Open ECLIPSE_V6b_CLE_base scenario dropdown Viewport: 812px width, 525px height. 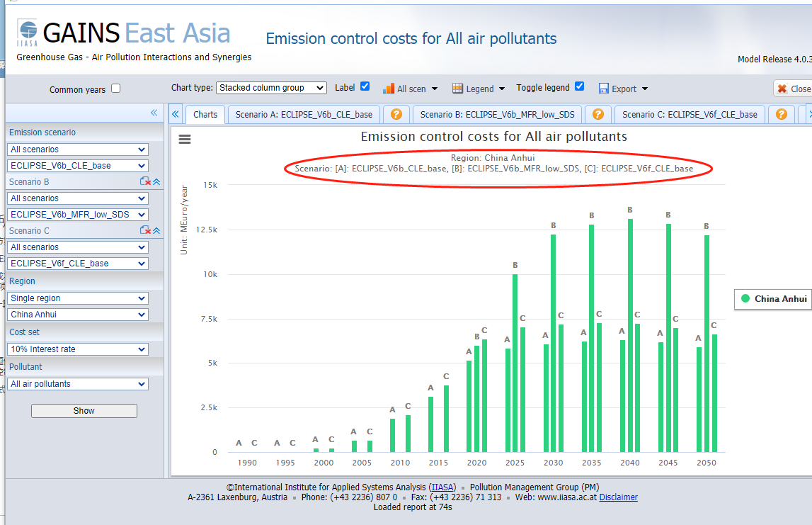coord(78,166)
